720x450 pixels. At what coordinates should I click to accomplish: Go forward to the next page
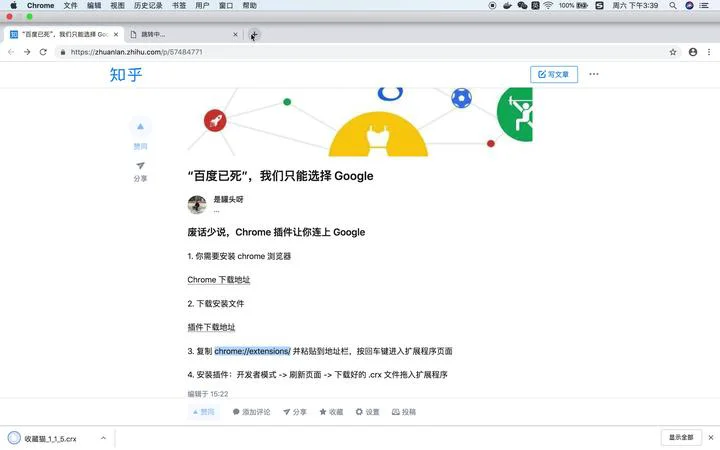pyautogui.click(x=27, y=52)
